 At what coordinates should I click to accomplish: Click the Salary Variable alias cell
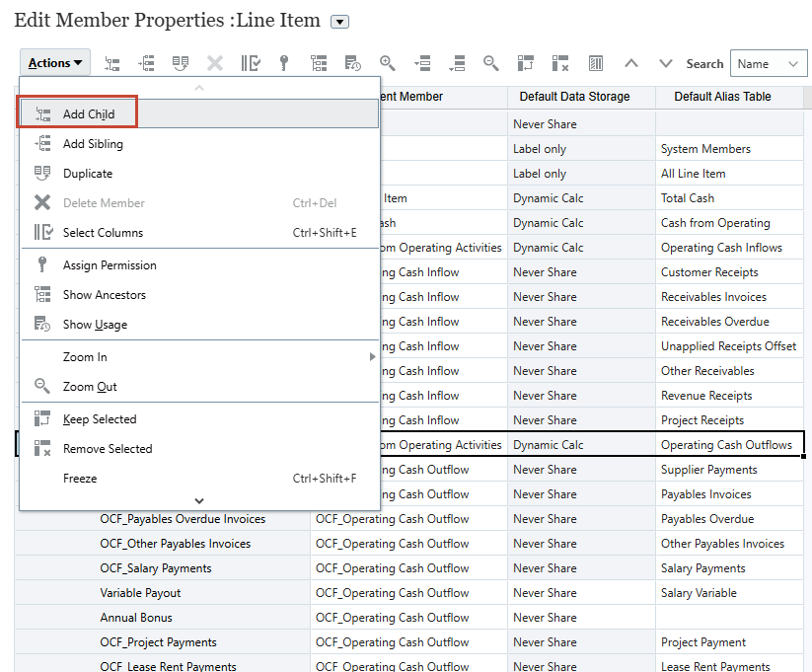[729, 593]
